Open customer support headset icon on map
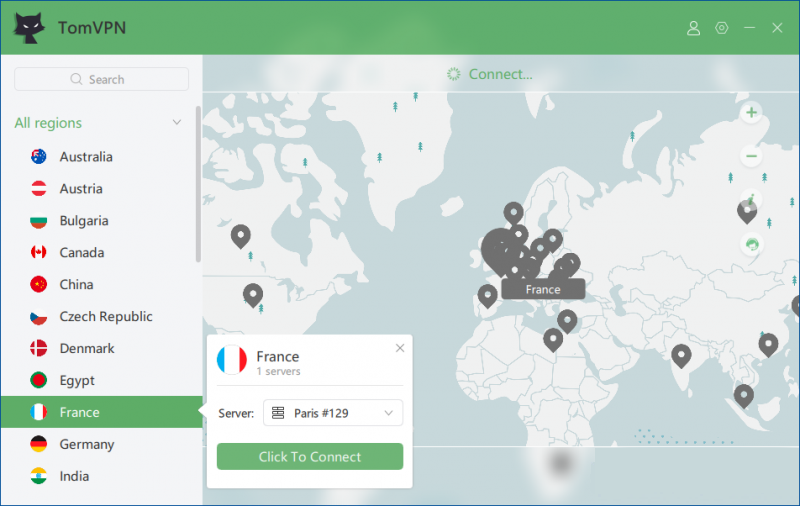 [x=751, y=243]
